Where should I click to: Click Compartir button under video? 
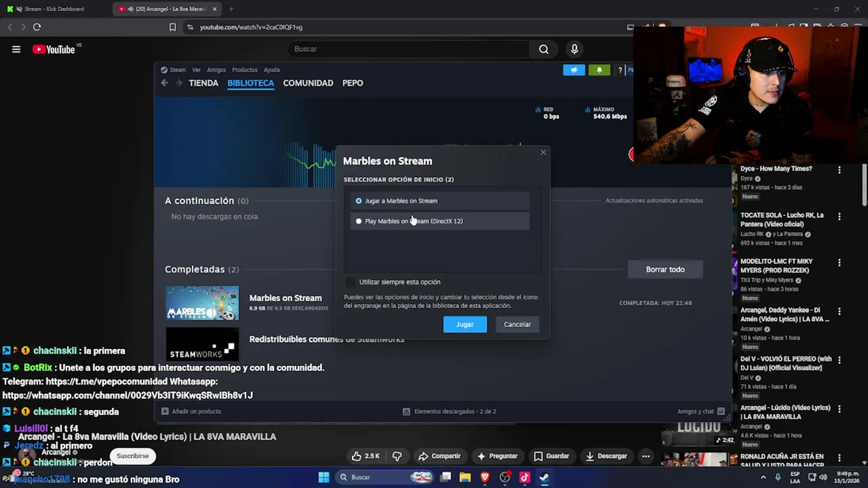439,456
